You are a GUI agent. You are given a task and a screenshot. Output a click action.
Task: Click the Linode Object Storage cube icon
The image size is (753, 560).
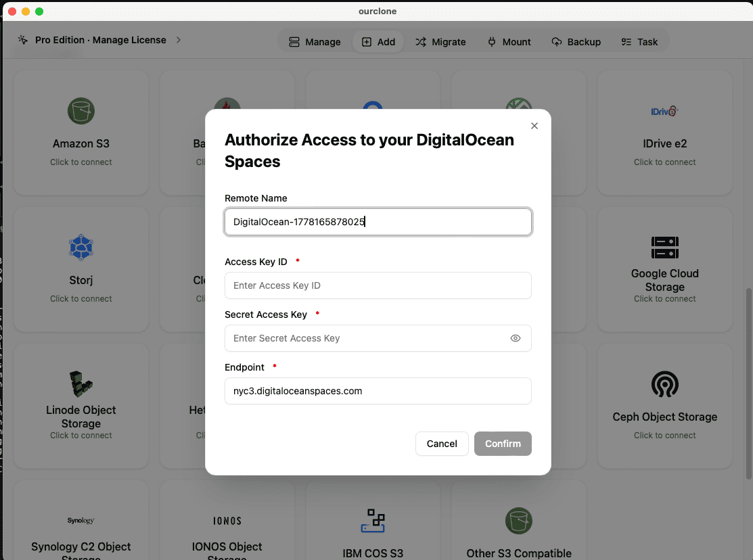[81, 383]
